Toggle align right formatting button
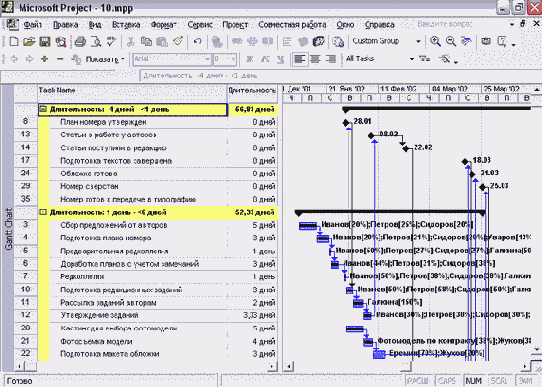 coord(331,59)
